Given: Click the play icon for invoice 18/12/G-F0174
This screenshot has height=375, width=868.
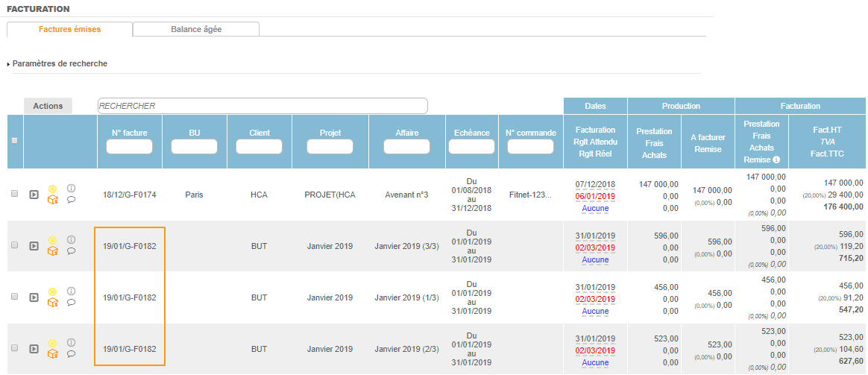Looking at the screenshot, I should point(34,195).
